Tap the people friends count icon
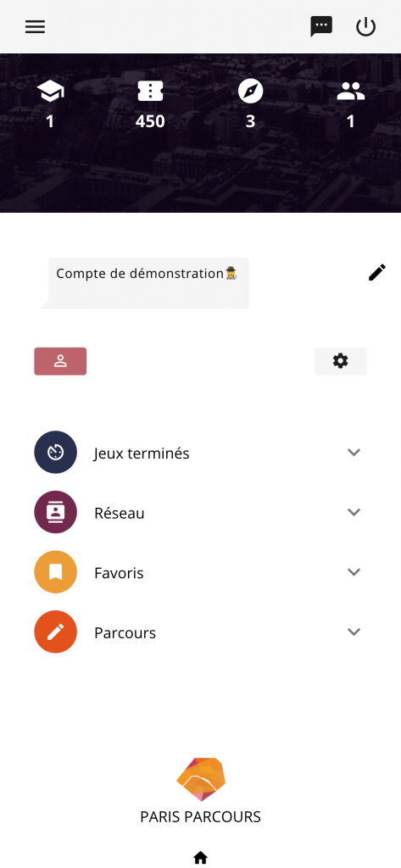This screenshot has height=868, width=401. 351,92
